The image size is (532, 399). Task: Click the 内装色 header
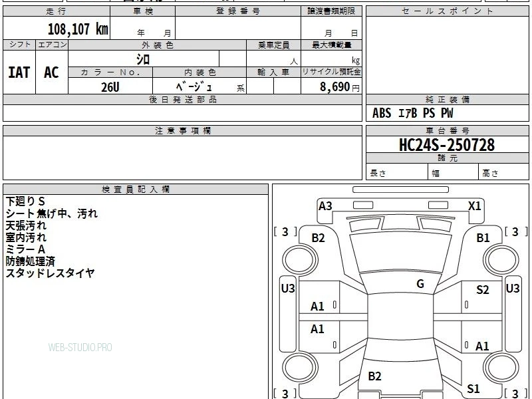tap(199, 72)
